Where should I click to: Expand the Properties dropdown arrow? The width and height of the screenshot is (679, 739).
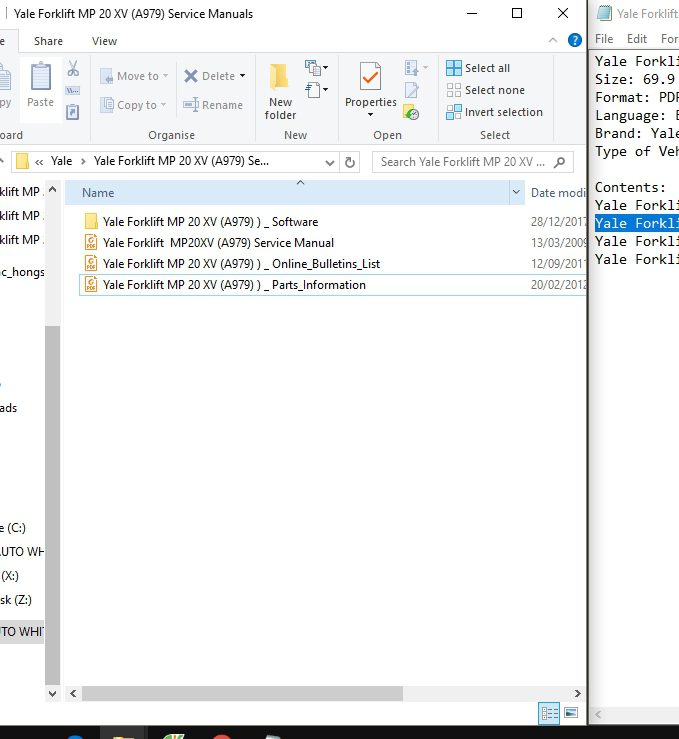tap(370, 115)
